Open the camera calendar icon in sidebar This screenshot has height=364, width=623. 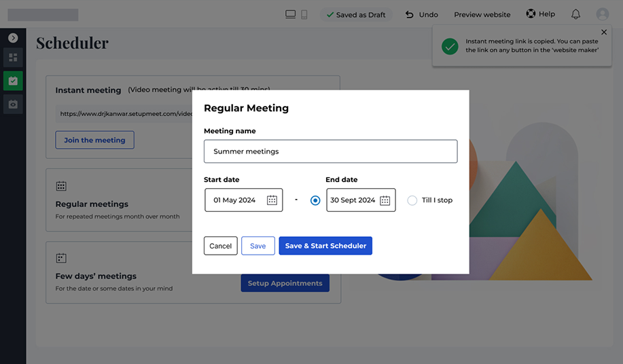pyautogui.click(x=13, y=104)
